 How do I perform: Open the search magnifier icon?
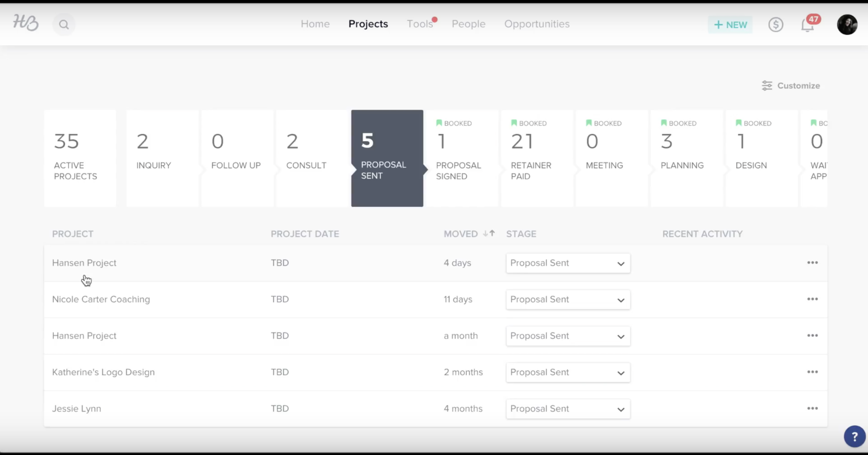click(64, 25)
